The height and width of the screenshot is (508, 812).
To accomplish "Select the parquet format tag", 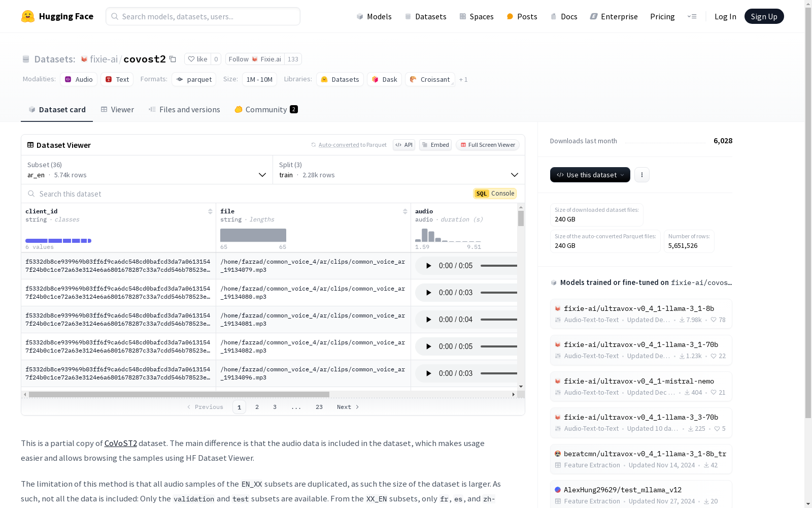I will pos(194,79).
